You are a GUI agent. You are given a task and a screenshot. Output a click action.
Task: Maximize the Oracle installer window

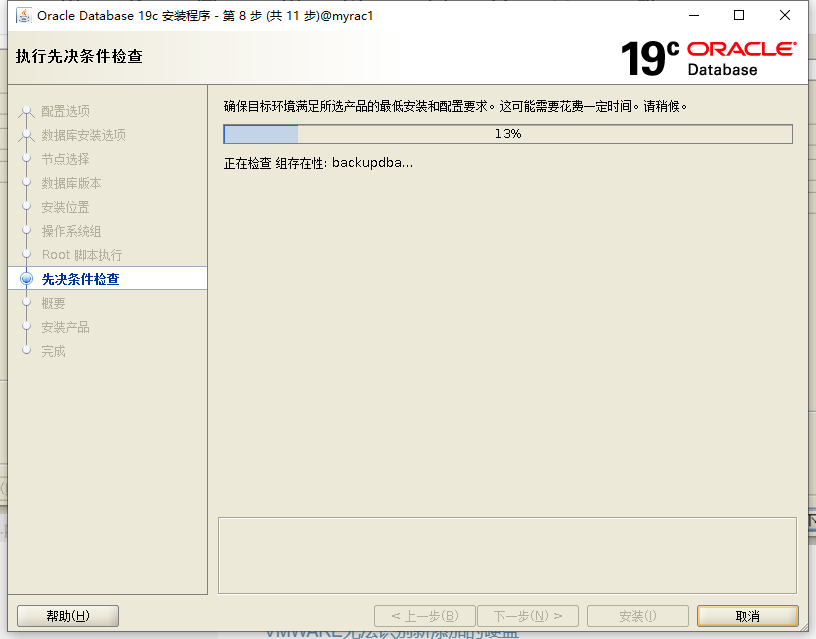point(739,16)
